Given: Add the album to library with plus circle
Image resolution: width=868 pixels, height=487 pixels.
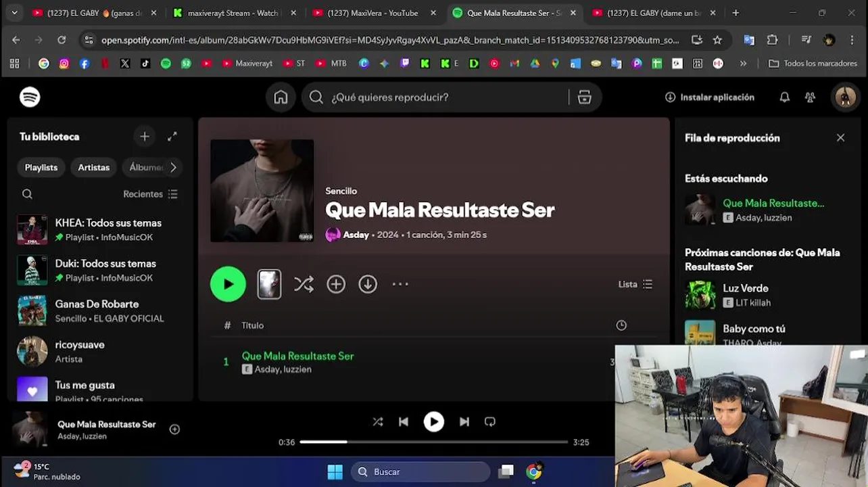Looking at the screenshot, I should point(336,284).
